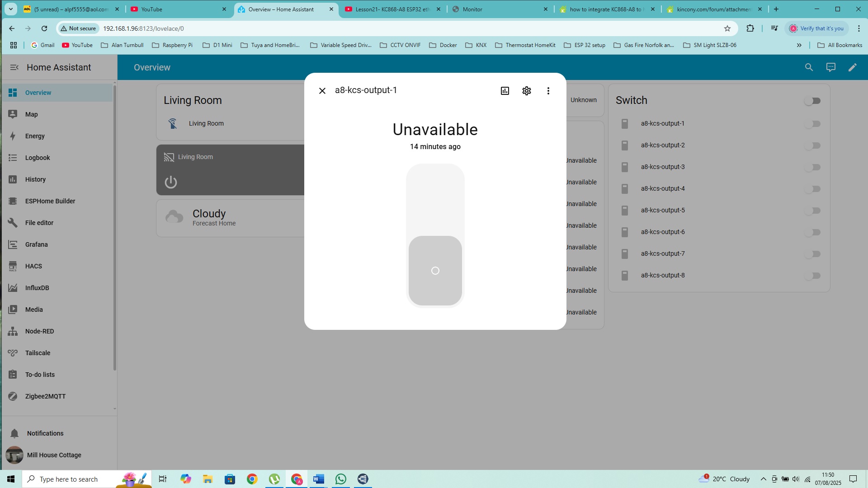This screenshot has width=868, height=488.
Task: Open three-dot menu in entity dialog
Action: point(548,91)
